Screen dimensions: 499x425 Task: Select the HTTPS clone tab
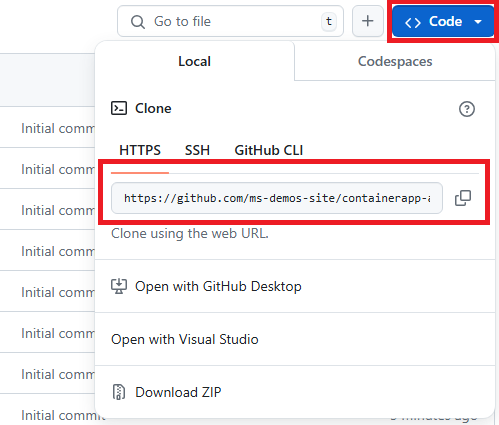point(140,150)
